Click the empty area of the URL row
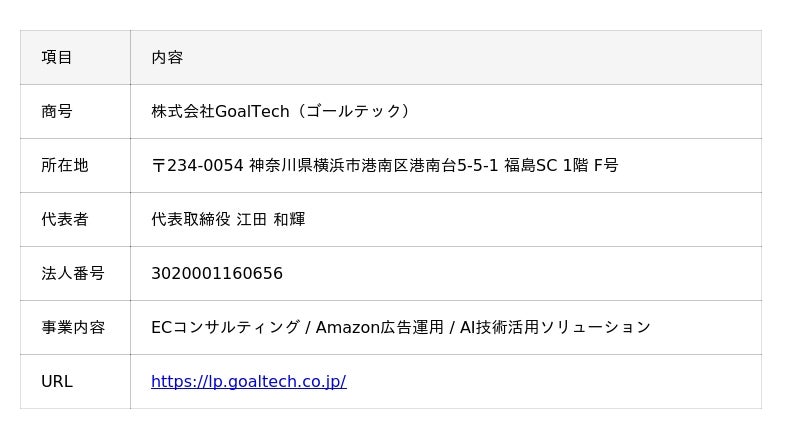 tap(554, 381)
